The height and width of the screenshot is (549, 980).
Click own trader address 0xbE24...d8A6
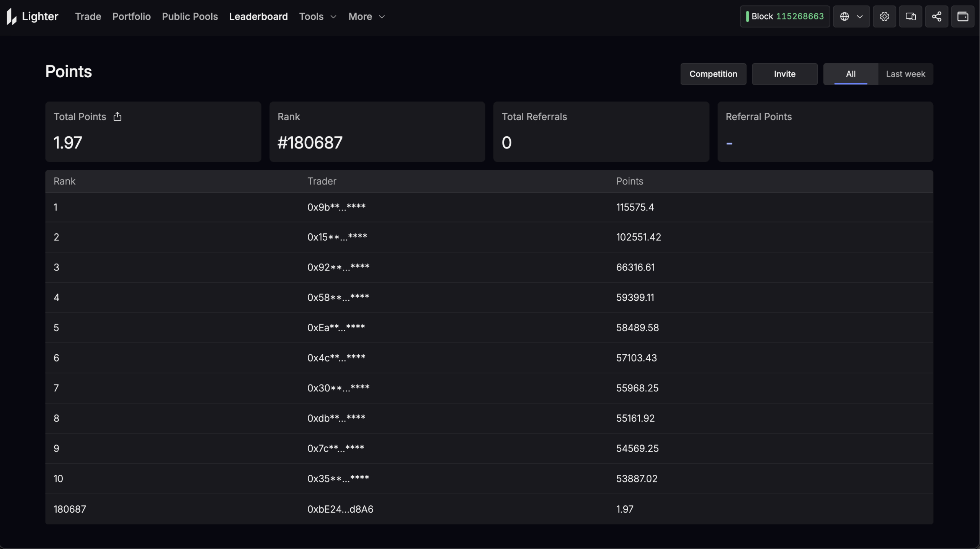(340, 509)
